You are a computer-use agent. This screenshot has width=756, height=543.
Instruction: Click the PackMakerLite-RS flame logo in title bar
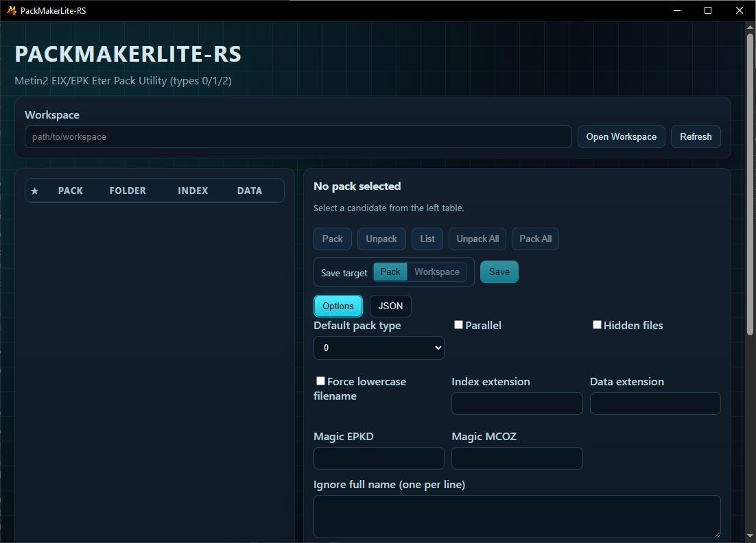(x=12, y=10)
